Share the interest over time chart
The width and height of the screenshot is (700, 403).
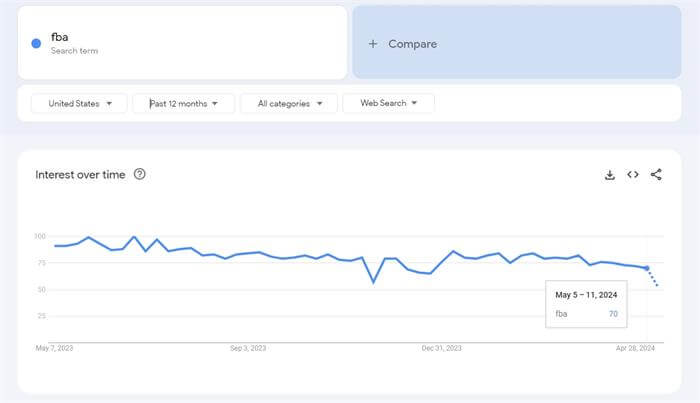click(x=656, y=174)
